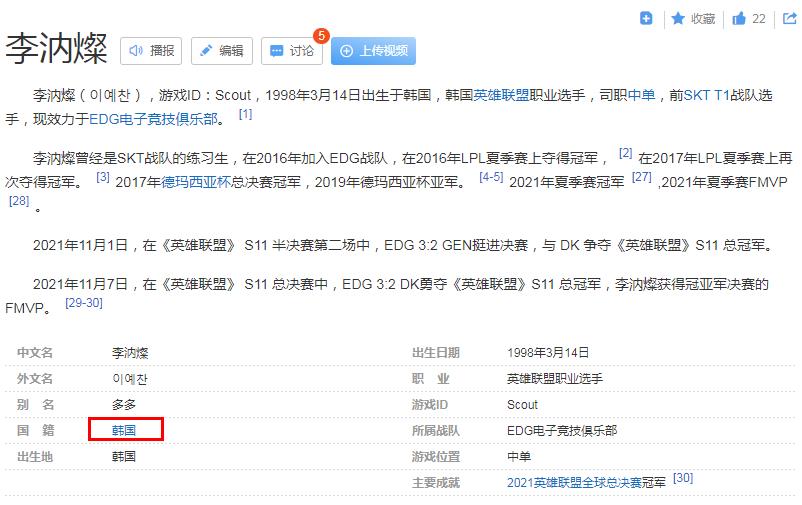Click reference citation [1]
Image resolution: width=802 pixels, height=505 pixels.
[245, 115]
